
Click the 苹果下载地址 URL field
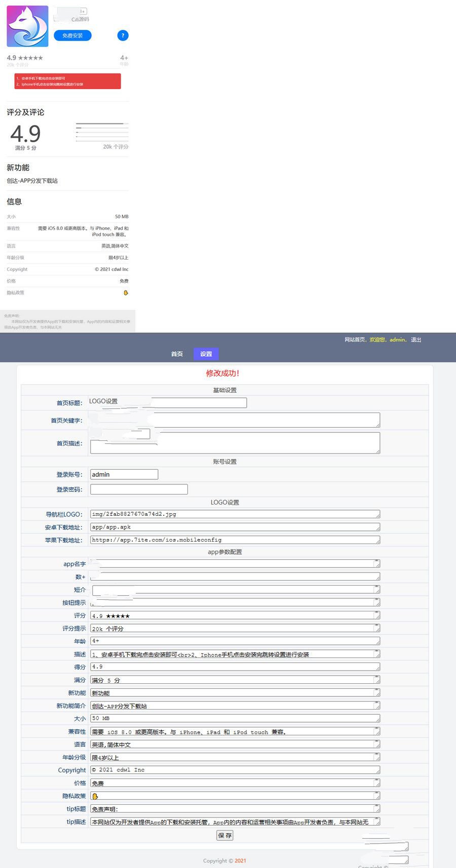click(x=235, y=540)
